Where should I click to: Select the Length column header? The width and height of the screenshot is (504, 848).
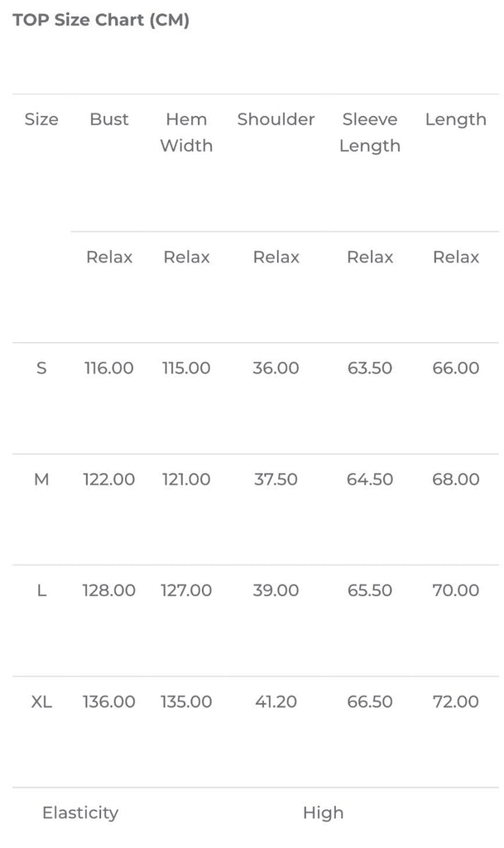pos(455,119)
